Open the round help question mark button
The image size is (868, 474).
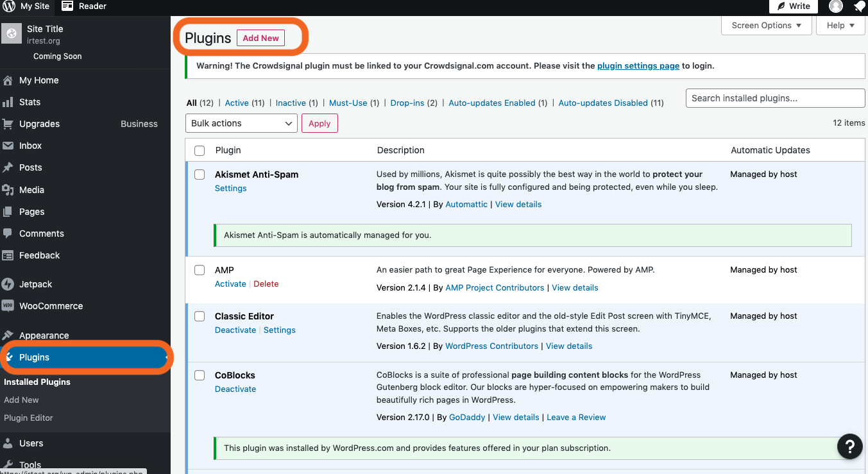[x=850, y=446]
